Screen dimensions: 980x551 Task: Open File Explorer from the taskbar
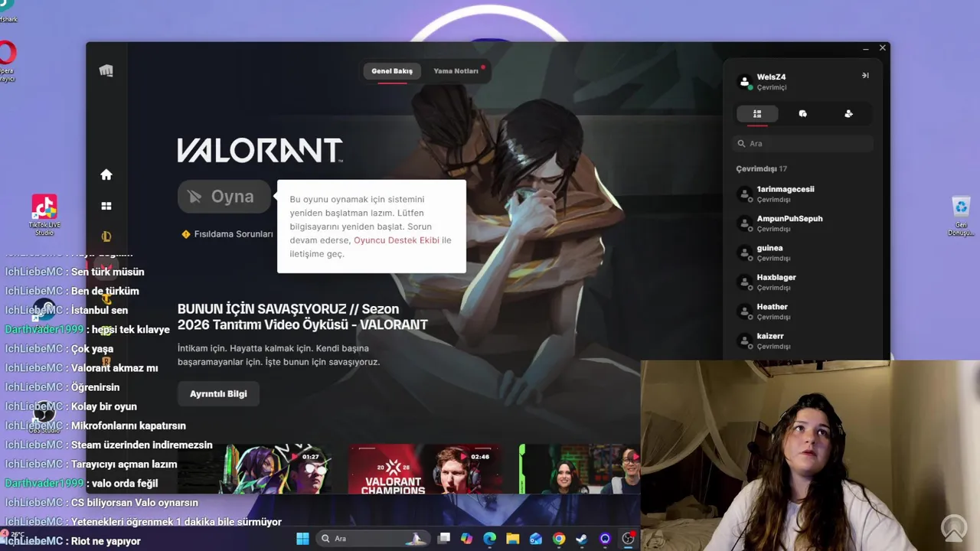512,539
